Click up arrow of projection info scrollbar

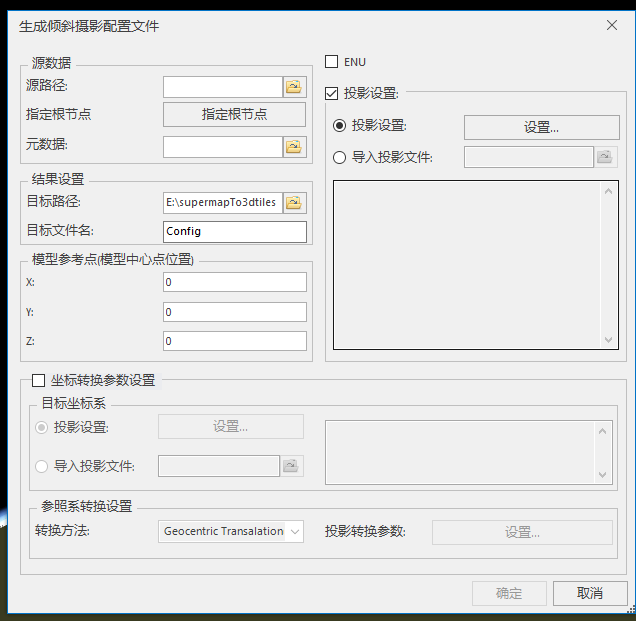608,191
